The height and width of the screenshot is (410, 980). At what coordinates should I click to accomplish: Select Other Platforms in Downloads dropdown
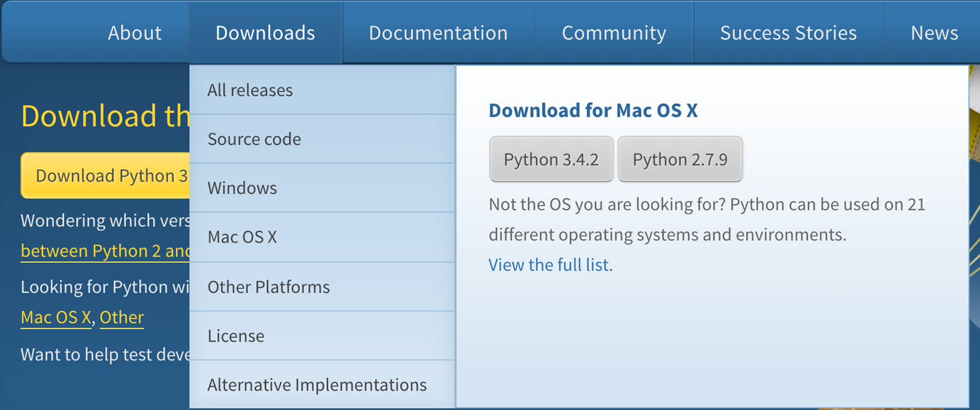[322, 287]
